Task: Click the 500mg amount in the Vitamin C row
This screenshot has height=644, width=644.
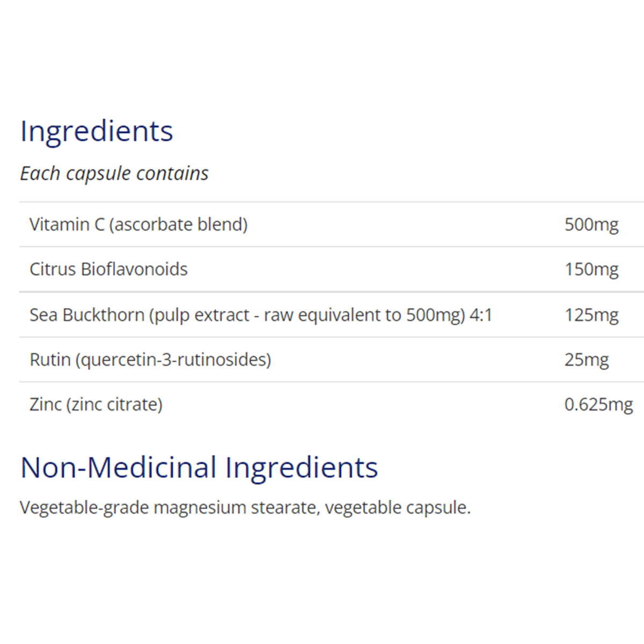Action: tap(591, 224)
